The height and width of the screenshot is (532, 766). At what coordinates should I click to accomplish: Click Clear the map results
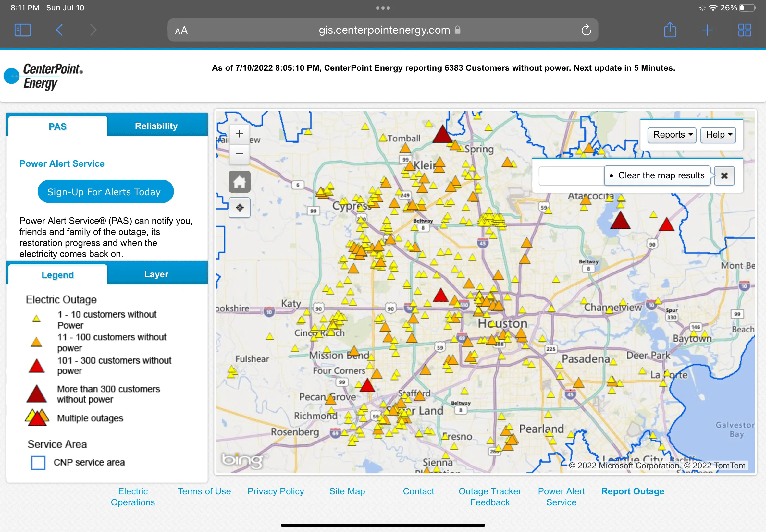click(657, 175)
